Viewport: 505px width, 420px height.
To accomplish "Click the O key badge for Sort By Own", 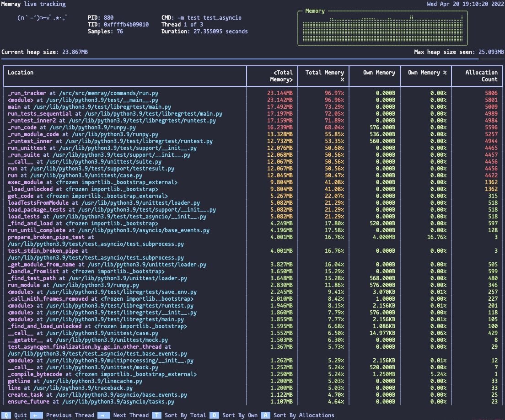I will [214, 415].
